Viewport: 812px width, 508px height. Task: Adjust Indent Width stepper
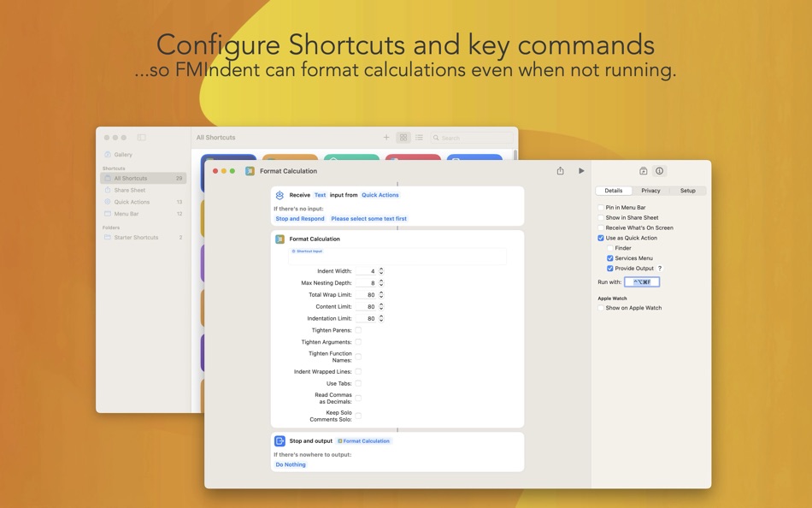pos(381,271)
